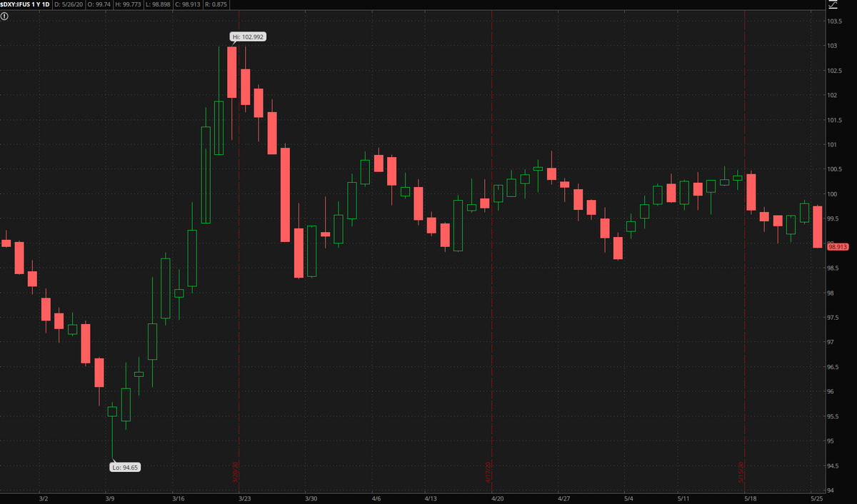Select the O: 99.74 open value
The image size is (857, 504).
[101, 5]
